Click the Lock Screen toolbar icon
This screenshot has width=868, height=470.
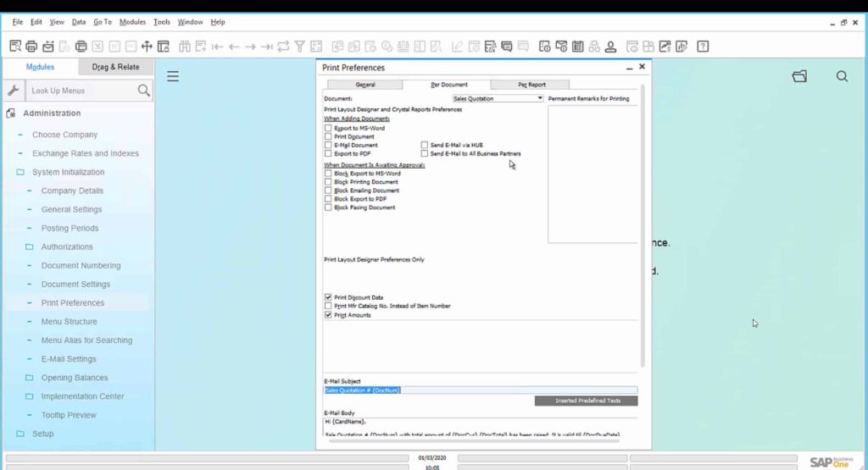[x=164, y=47]
